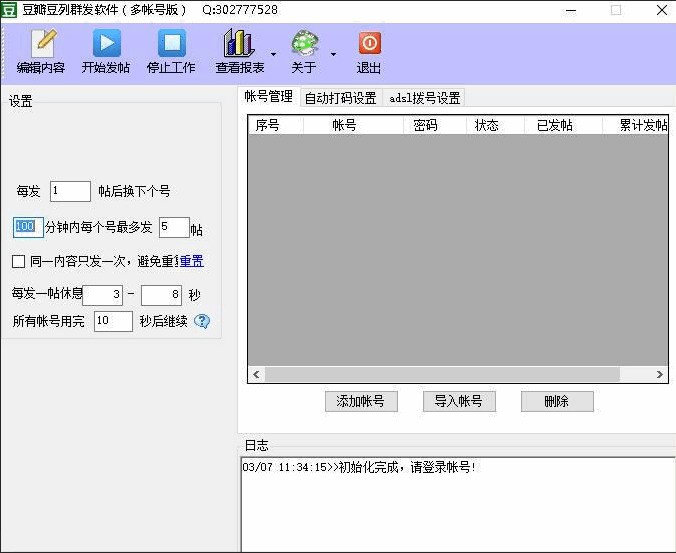Click the minimum rest seconds field showing 3

(x=103, y=295)
